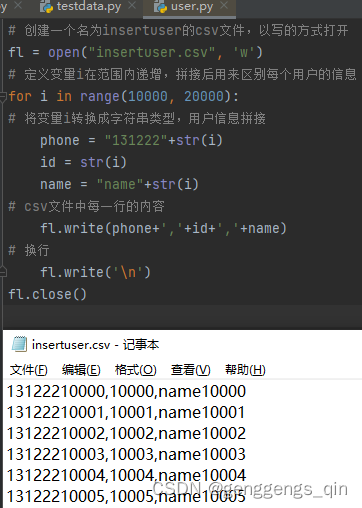Open the 格式(O) menu in Notepad
This screenshot has height=508, width=362.
(135, 370)
